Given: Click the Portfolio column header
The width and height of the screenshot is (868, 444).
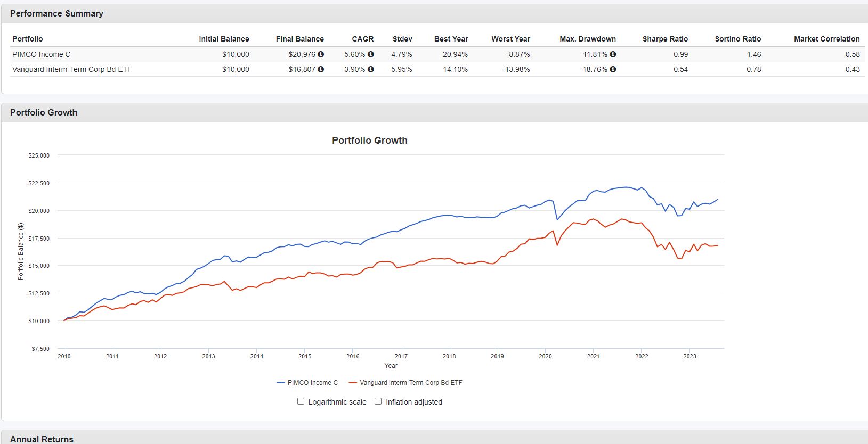Looking at the screenshot, I should (x=28, y=39).
